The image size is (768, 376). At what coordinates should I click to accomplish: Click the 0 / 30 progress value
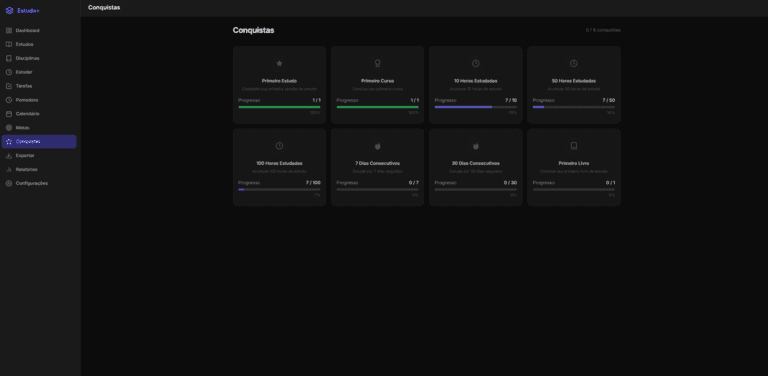click(x=510, y=183)
